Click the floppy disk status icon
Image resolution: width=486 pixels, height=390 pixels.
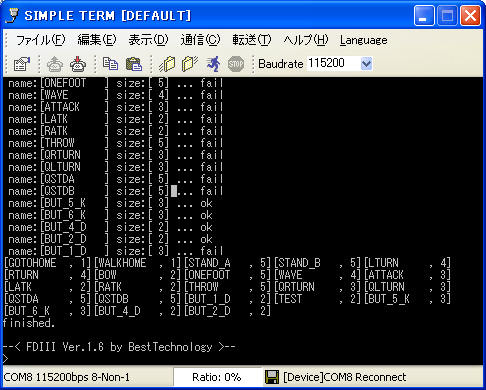tap(272, 377)
